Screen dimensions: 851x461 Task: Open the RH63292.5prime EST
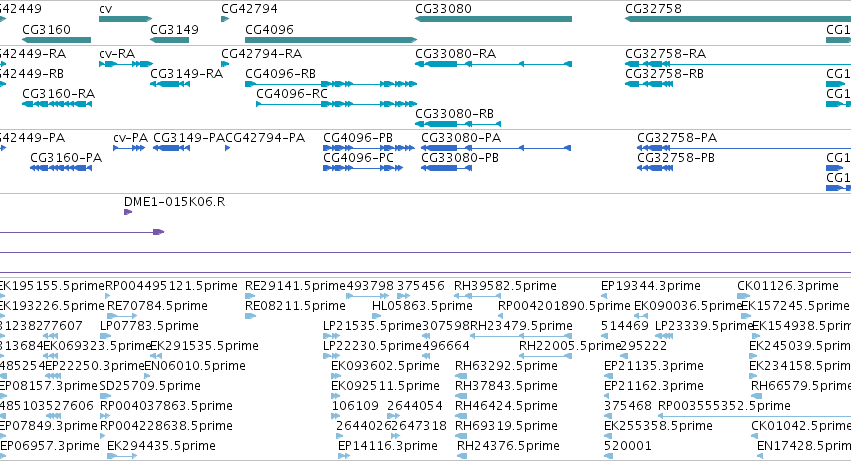(506, 366)
